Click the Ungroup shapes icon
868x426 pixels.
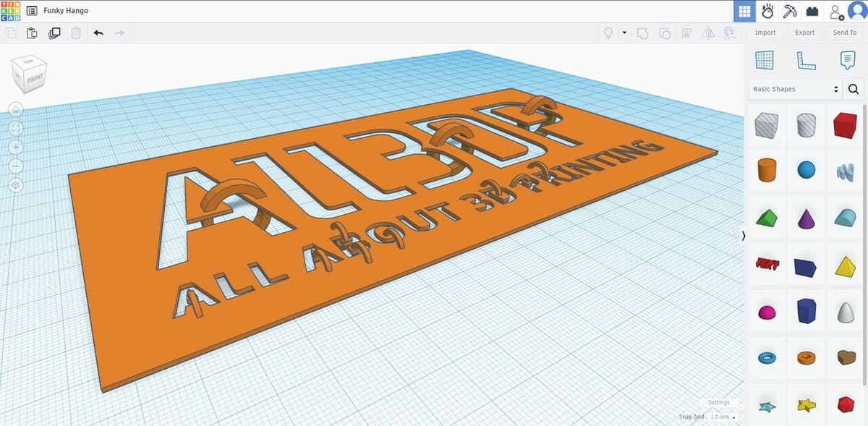point(664,33)
